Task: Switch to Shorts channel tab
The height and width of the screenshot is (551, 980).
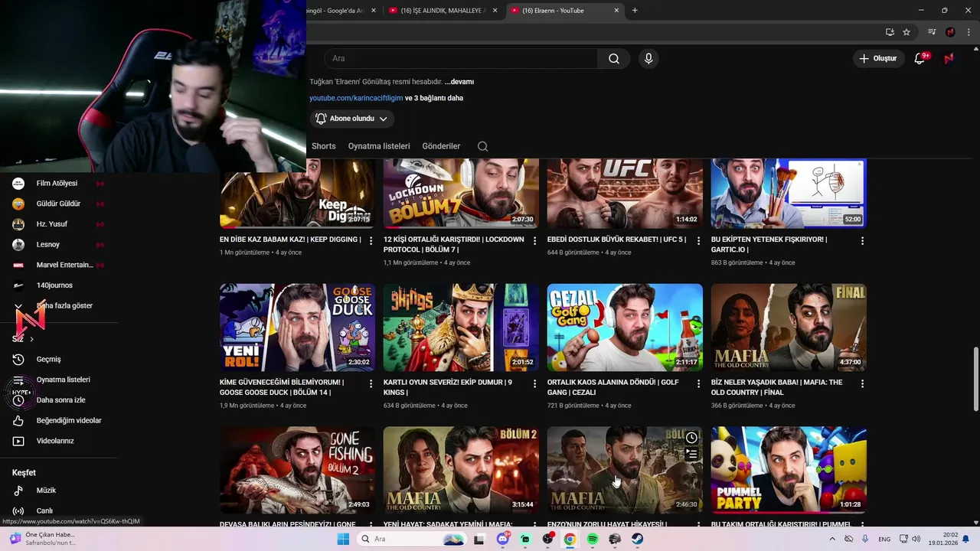Action: 323,146
